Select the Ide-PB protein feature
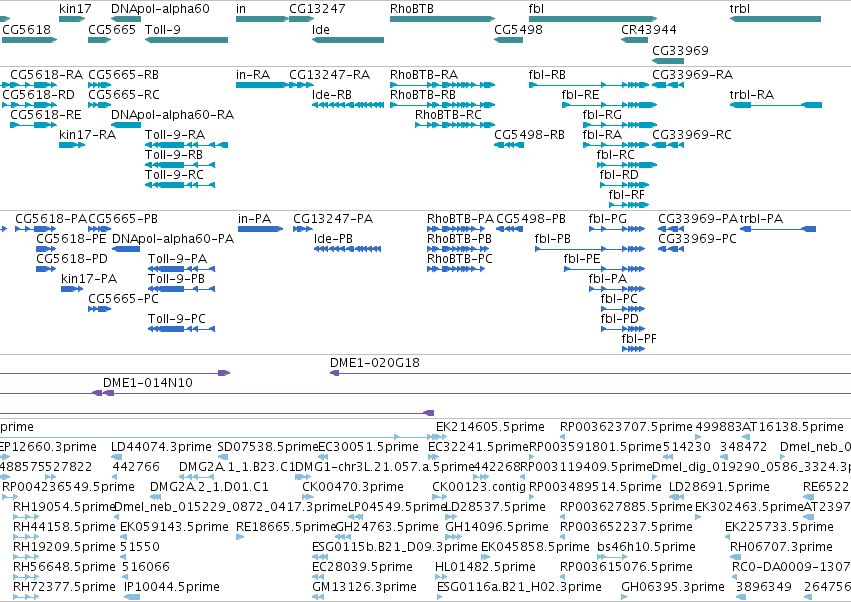Screen dimensions: 851x602 (x=347, y=249)
